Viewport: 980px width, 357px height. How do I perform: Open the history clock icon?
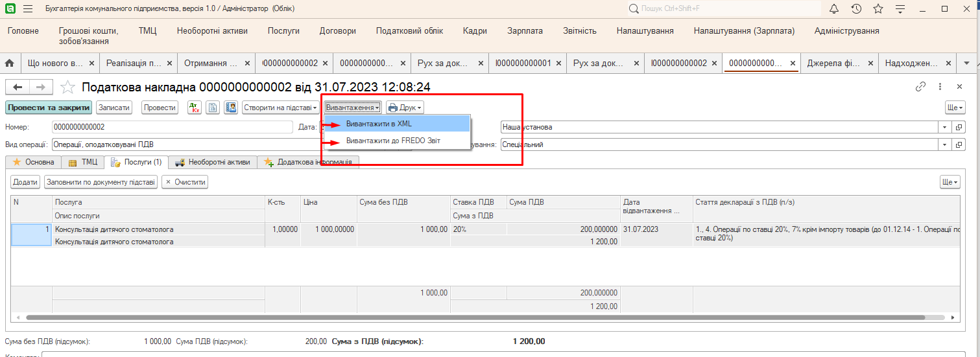click(x=856, y=9)
